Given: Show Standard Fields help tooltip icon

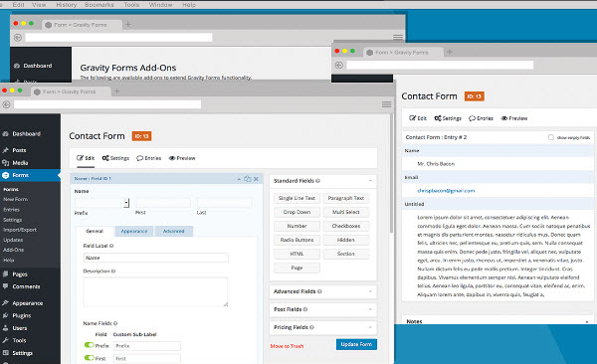Looking at the screenshot, I should click(x=317, y=181).
